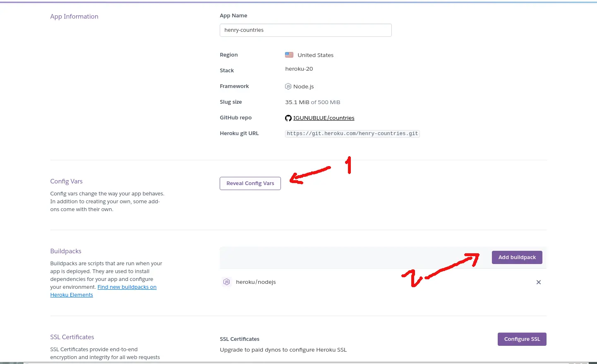Click the Buildpacks section heading
The height and width of the screenshot is (364, 597).
pyautogui.click(x=66, y=251)
